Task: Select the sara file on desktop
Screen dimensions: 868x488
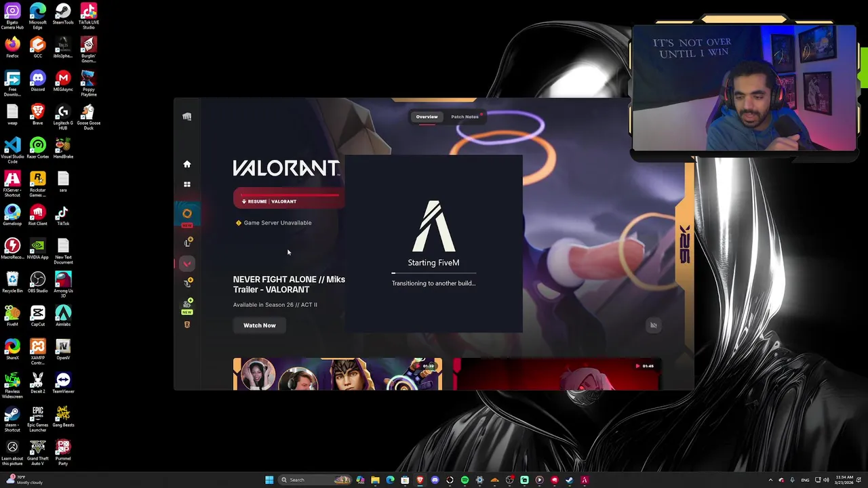Action: 63,182
